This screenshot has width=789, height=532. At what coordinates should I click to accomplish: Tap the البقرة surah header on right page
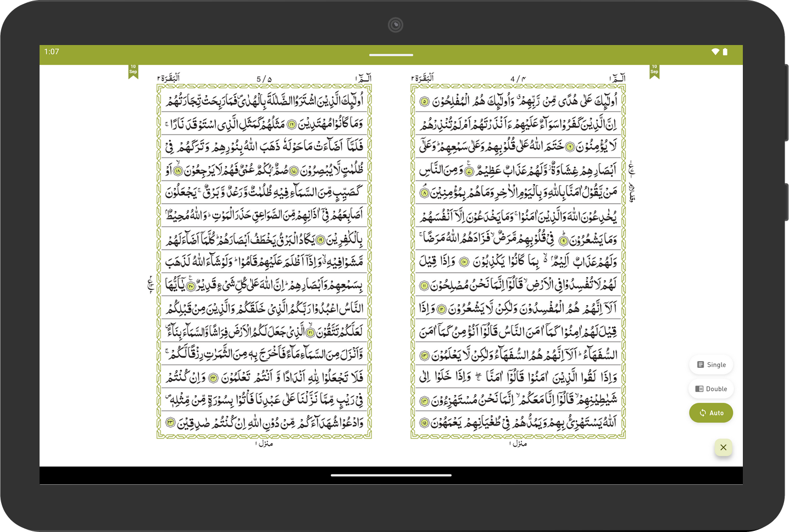423,78
